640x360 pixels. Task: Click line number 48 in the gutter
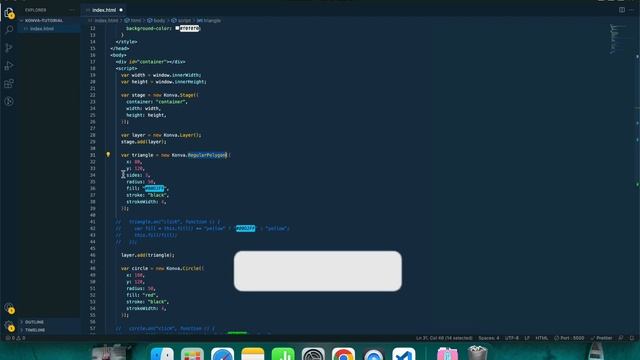(x=93, y=269)
